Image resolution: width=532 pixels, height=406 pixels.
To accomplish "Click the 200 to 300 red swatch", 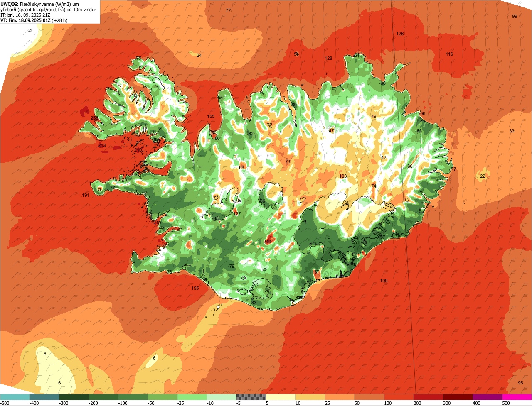I will tap(428, 397).
